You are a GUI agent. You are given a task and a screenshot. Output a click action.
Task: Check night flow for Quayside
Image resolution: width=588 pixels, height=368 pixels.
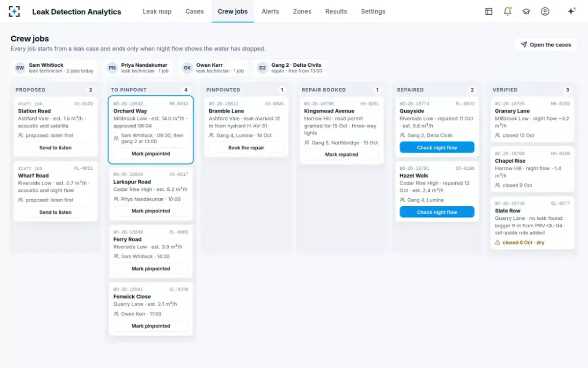tap(437, 148)
